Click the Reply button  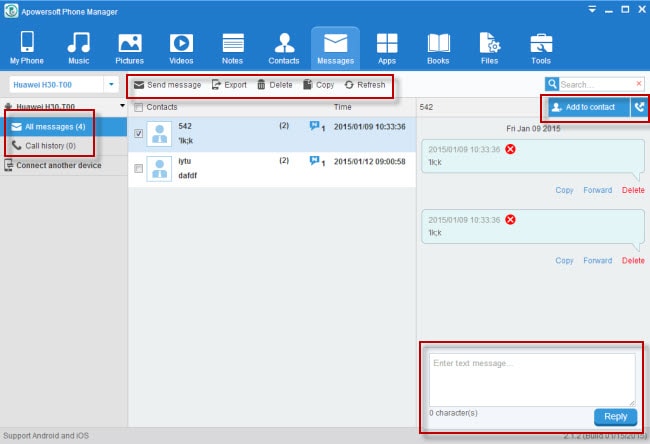615,417
